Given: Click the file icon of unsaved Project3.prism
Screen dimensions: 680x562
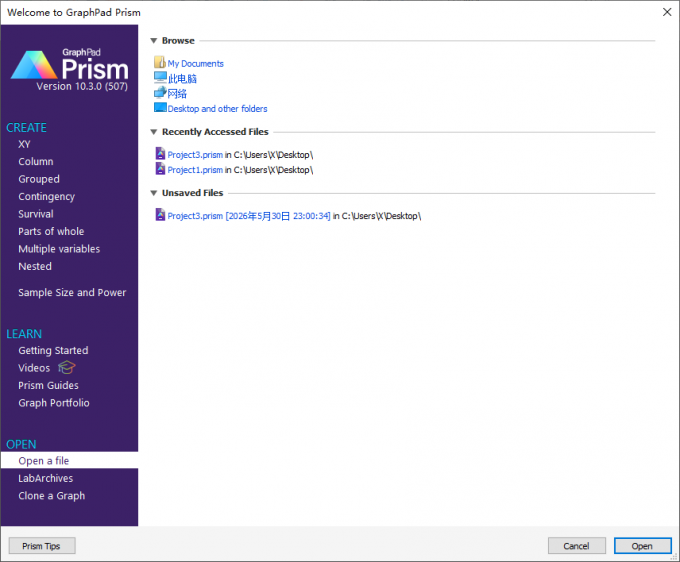Looking at the screenshot, I should tap(160, 215).
